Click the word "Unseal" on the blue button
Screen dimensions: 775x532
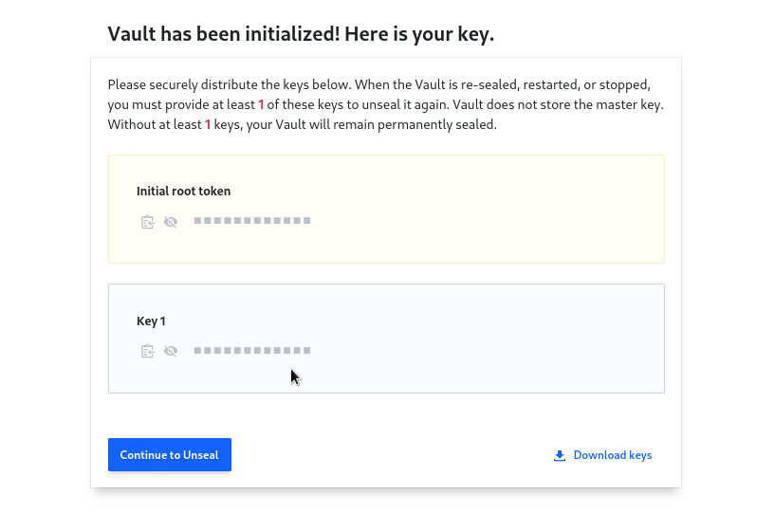(x=201, y=455)
